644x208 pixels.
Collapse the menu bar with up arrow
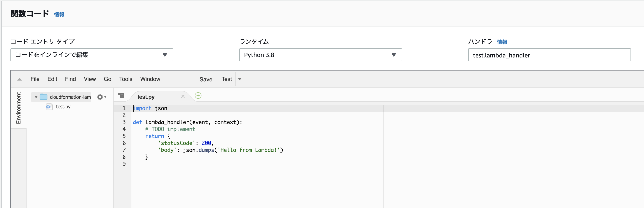20,79
